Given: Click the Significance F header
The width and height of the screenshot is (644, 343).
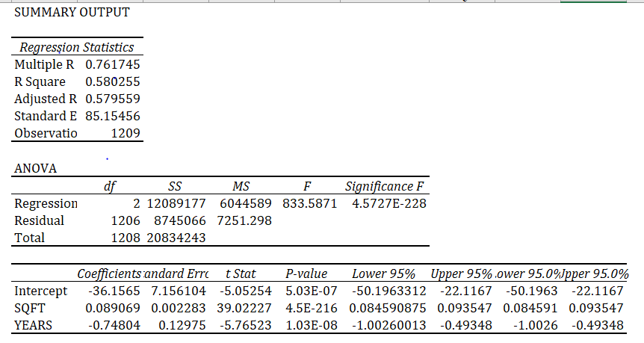Looking at the screenshot, I should pyautogui.click(x=384, y=187).
